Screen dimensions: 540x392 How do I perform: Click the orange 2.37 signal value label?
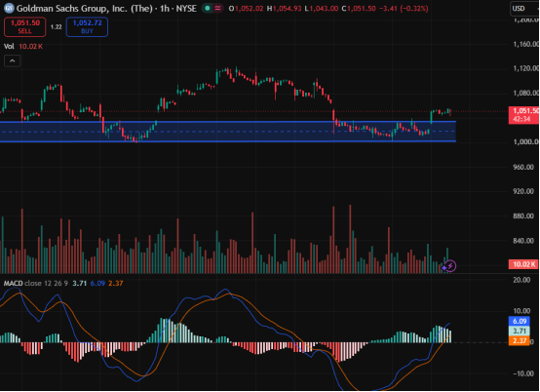point(520,340)
